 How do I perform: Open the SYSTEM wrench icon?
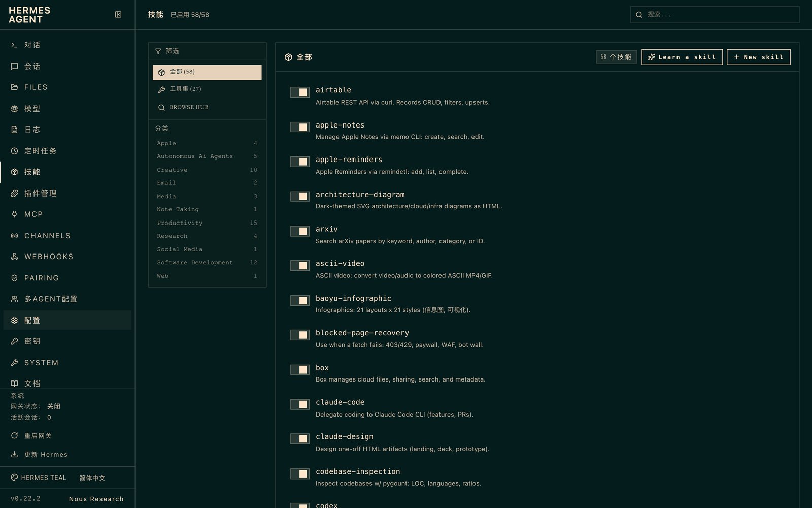[14, 363]
